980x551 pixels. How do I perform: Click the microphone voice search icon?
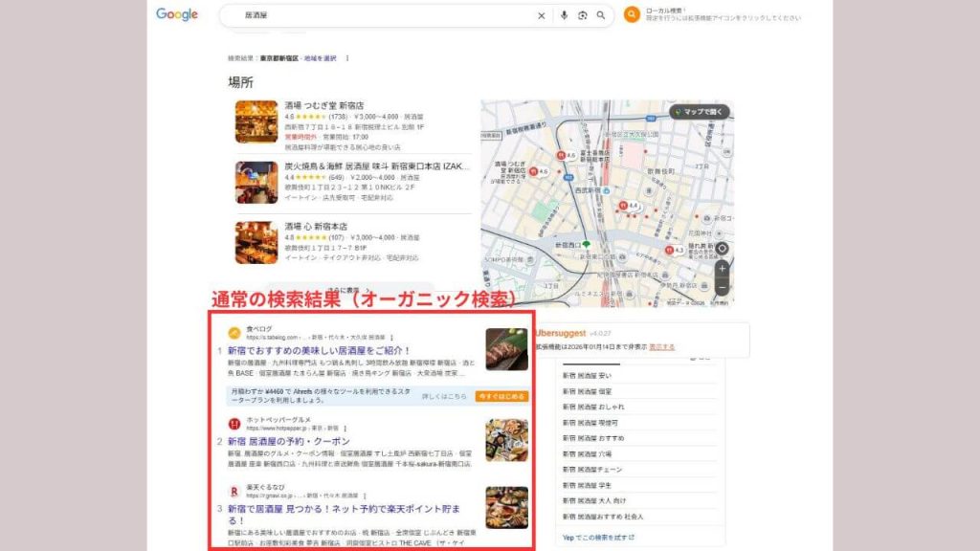tap(565, 14)
